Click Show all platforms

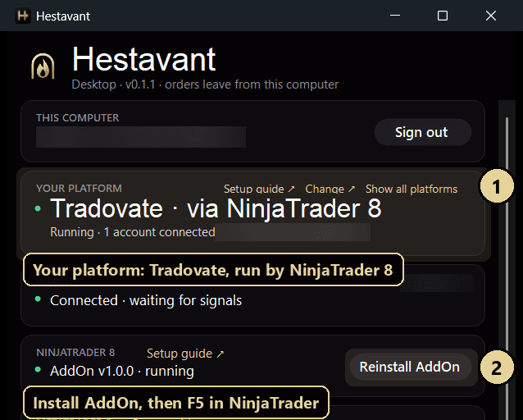click(412, 189)
